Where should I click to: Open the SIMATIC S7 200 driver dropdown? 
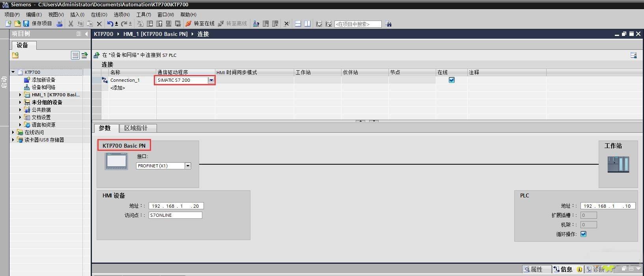(x=211, y=80)
